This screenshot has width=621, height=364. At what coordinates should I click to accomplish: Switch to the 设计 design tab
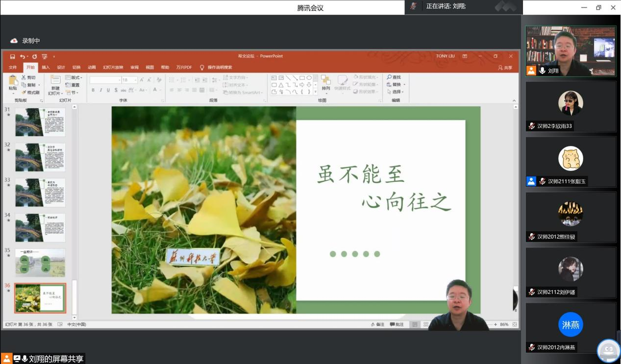[x=61, y=68]
